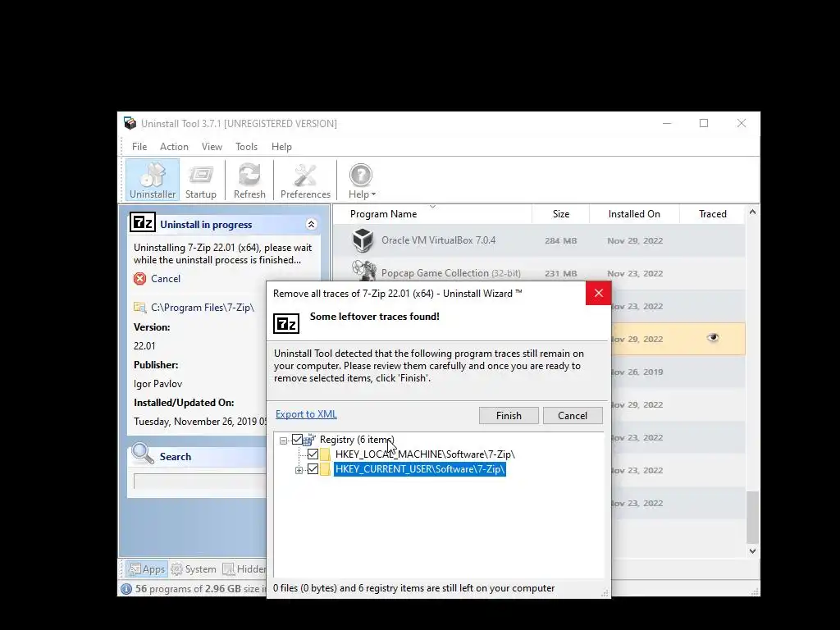Click the Refresh toolbar icon
The width and height of the screenshot is (840, 630).
249,180
